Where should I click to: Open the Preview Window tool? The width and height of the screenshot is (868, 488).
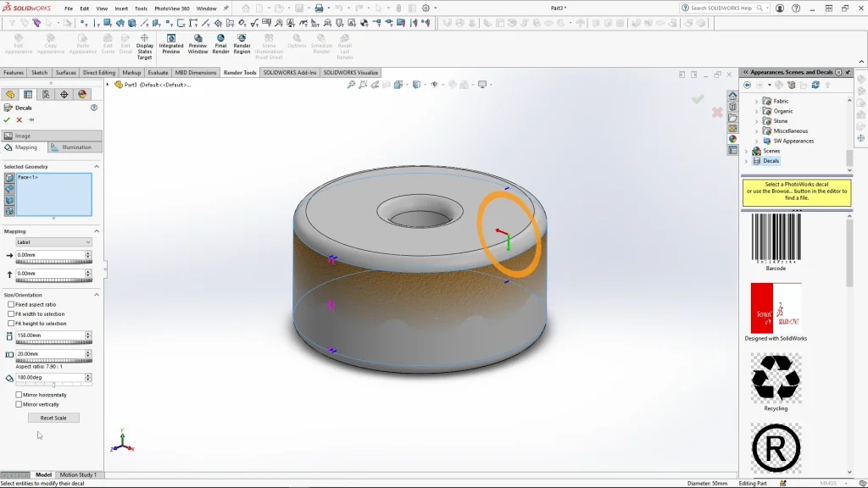198,43
